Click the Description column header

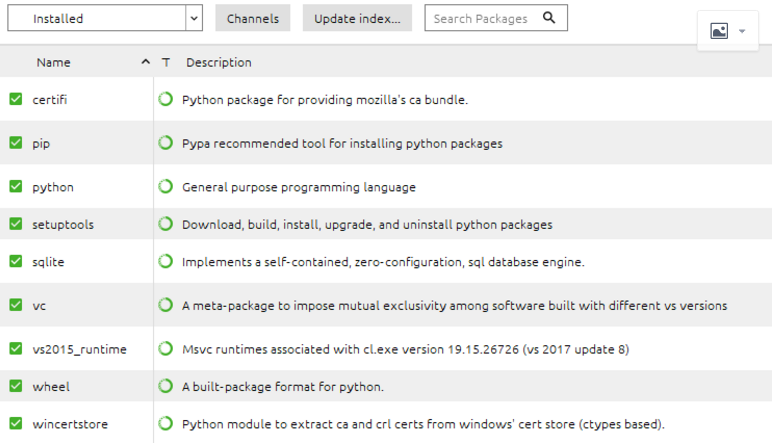click(219, 62)
